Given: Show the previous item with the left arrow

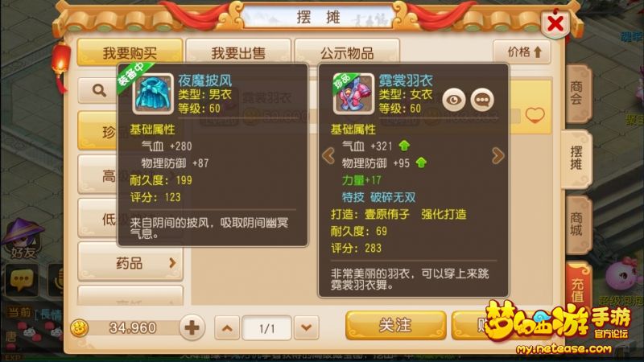Looking at the screenshot, I should pos(328,156).
